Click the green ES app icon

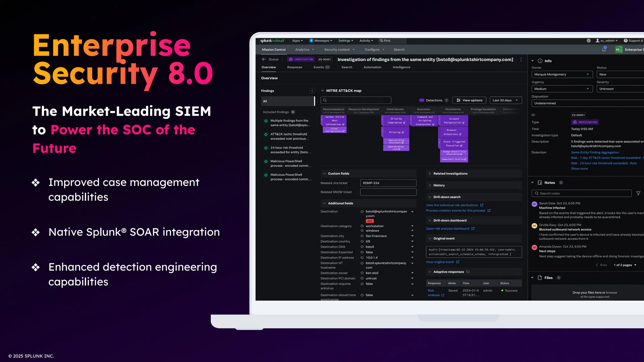click(x=618, y=50)
